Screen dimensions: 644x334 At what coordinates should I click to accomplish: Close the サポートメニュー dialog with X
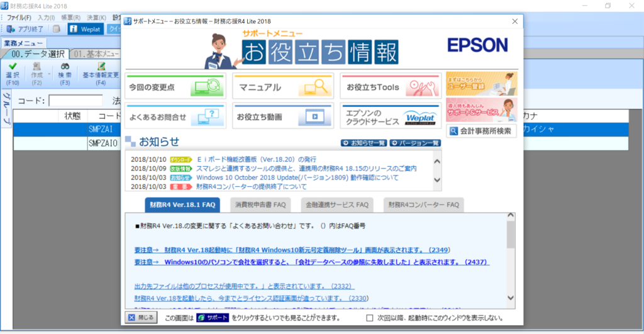click(514, 21)
